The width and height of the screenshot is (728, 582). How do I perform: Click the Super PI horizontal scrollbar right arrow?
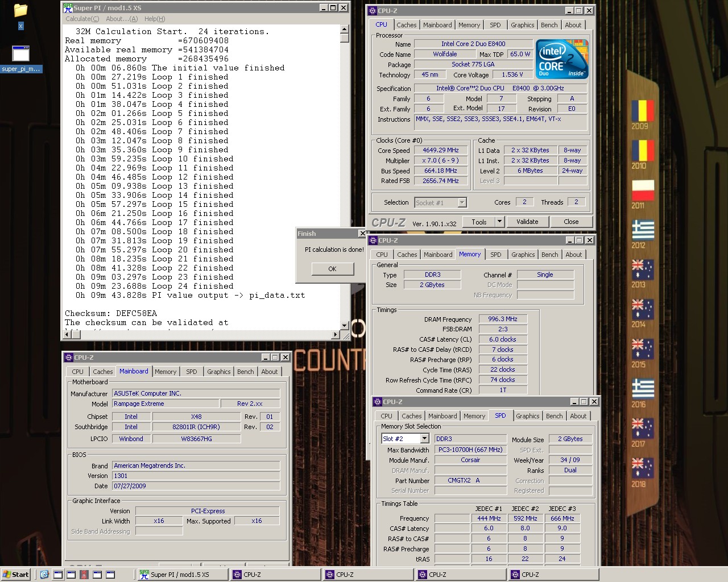tap(336, 334)
